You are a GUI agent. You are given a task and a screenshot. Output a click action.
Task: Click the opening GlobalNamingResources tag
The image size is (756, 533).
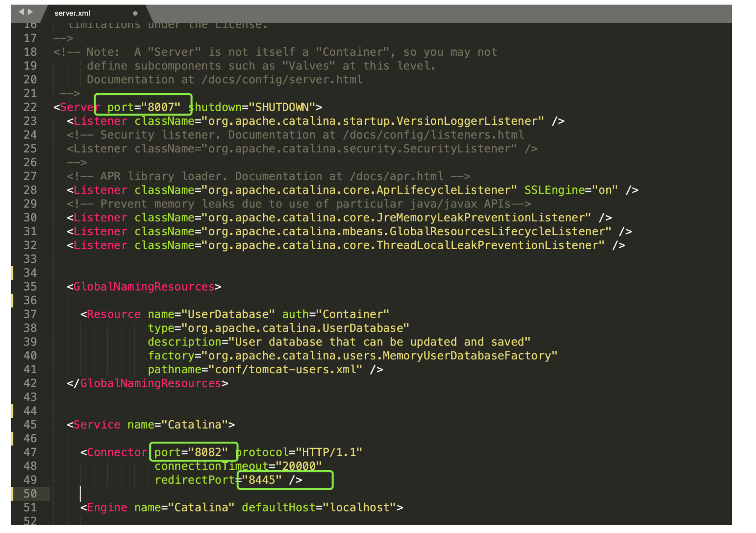[144, 287]
